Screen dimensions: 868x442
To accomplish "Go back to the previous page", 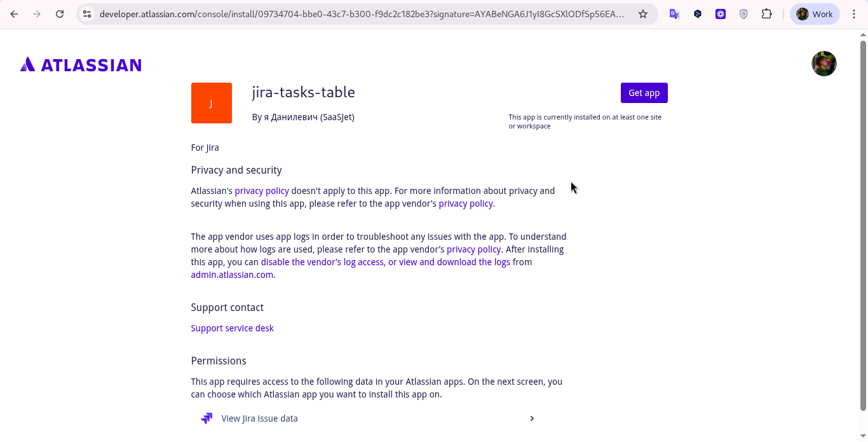I will click(14, 14).
